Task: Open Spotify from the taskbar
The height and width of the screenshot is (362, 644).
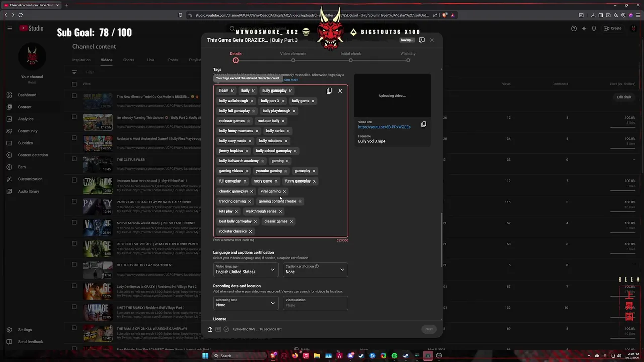Action: coord(394,356)
